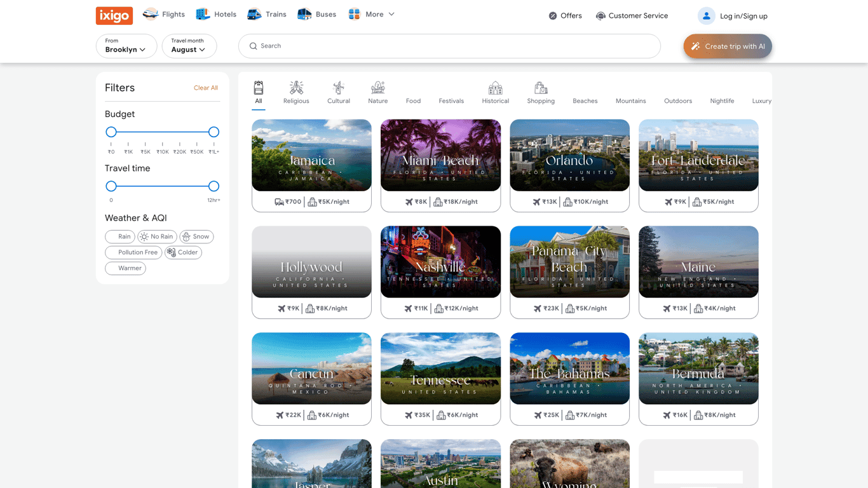Select the Historical category tab

(x=495, y=93)
